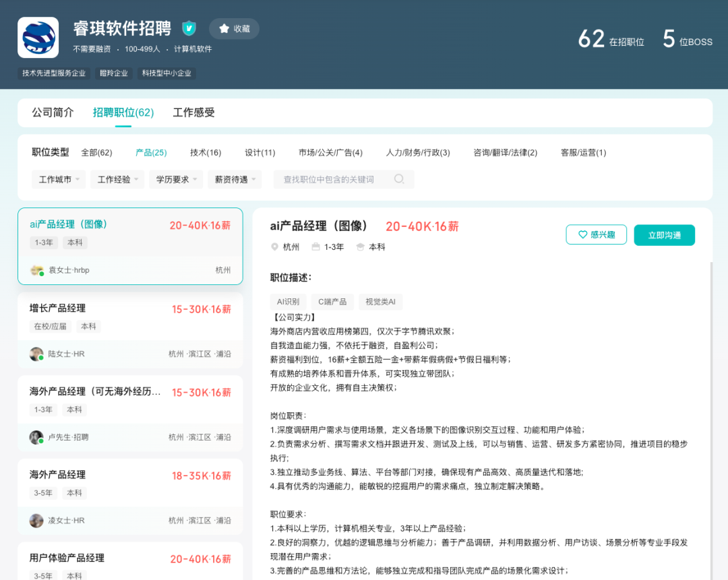Click the 感兴趣 heart button
Image resolution: width=728 pixels, height=580 pixels.
tap(596, 235)
